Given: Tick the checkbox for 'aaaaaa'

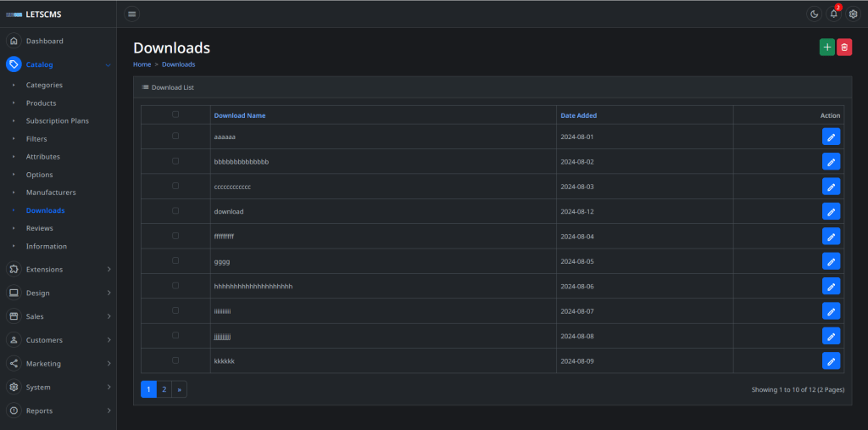Looking at the screenshot, I should [175, 136].
